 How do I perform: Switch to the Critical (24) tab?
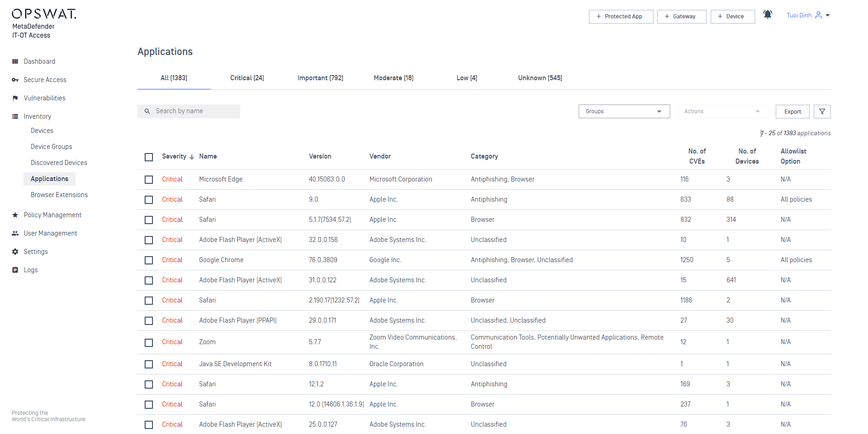pos(247,78)
